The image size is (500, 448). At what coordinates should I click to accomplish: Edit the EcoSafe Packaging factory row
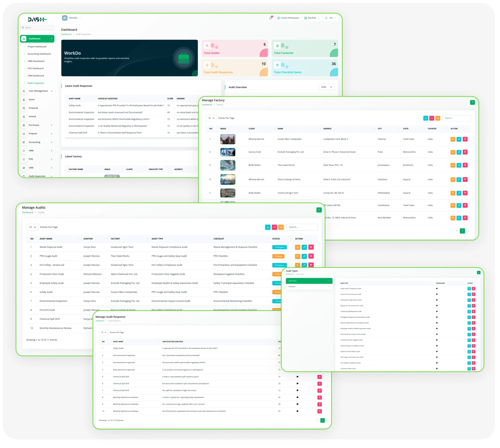[x=459, y=152]
